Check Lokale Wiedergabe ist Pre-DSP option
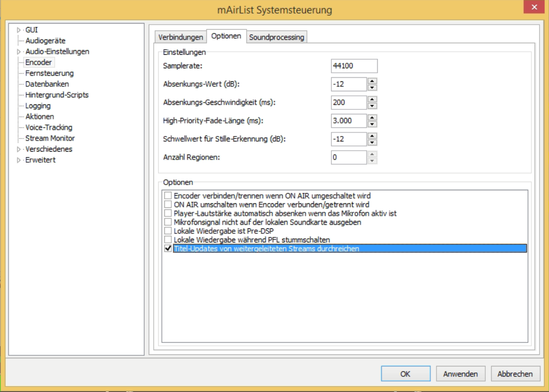Screen dimensions: 549x392 pyautogui.click(x=168, y=231)
